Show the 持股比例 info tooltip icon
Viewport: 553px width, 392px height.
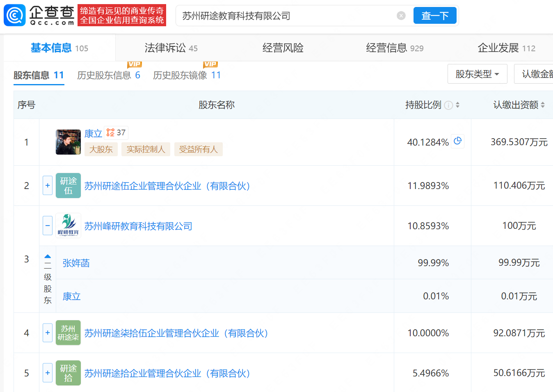click(x=449, y=105)
